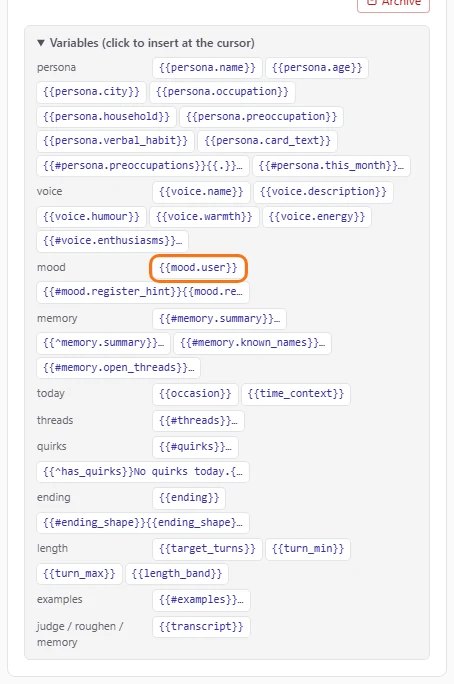Image resolution: width=454 pixels, height=684 pixels.
Task: Insert the {{transcript}} variable
Action: [201, 627]
